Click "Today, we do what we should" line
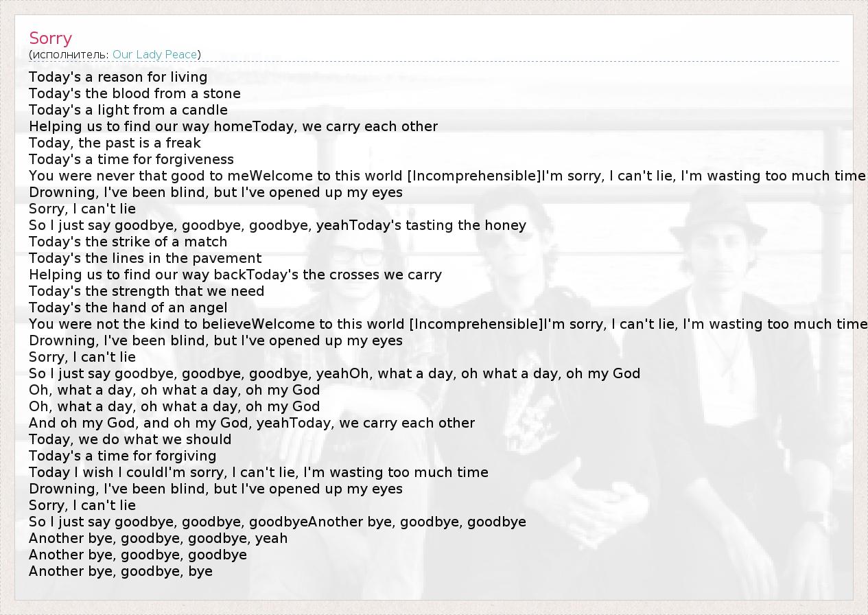868x615 pixels. click(130, 439)
